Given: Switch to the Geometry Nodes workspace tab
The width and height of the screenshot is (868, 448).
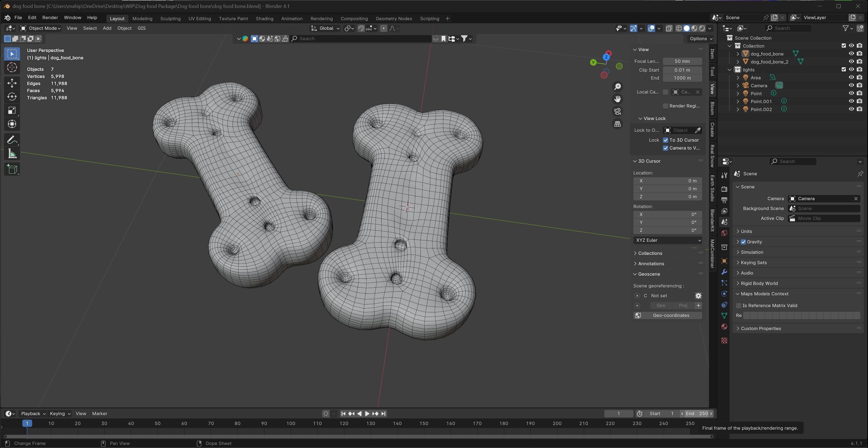Looking at the screenshot, I should [394, 19].
